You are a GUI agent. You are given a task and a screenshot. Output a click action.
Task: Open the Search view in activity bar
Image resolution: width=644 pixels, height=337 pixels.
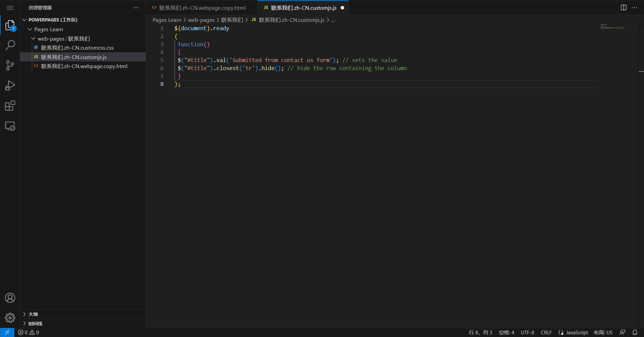[10, 45]
